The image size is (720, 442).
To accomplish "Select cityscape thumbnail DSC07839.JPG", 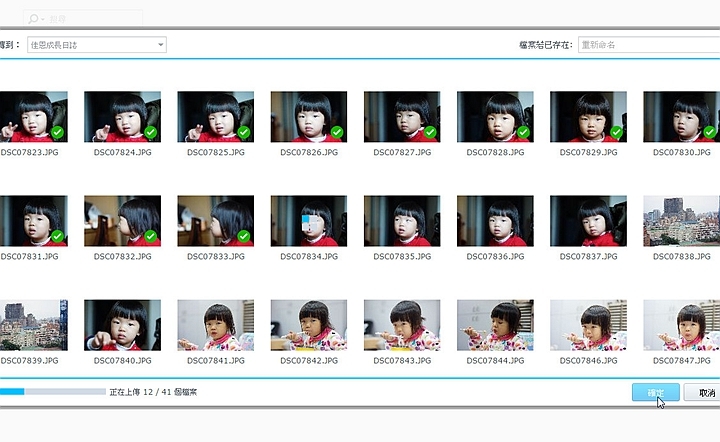I will (34, 325).
